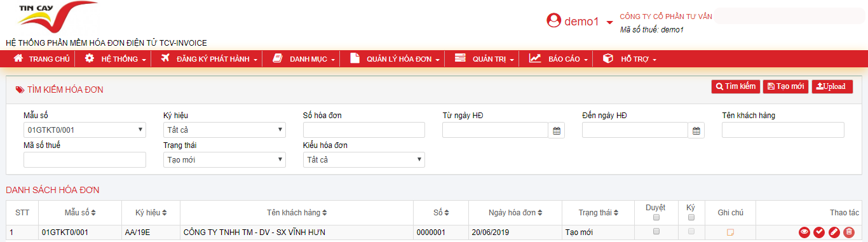Open the Mẫu số dropdown 01GTKT0/001
This screenshot has width=868, height=242.
(85, 130)
